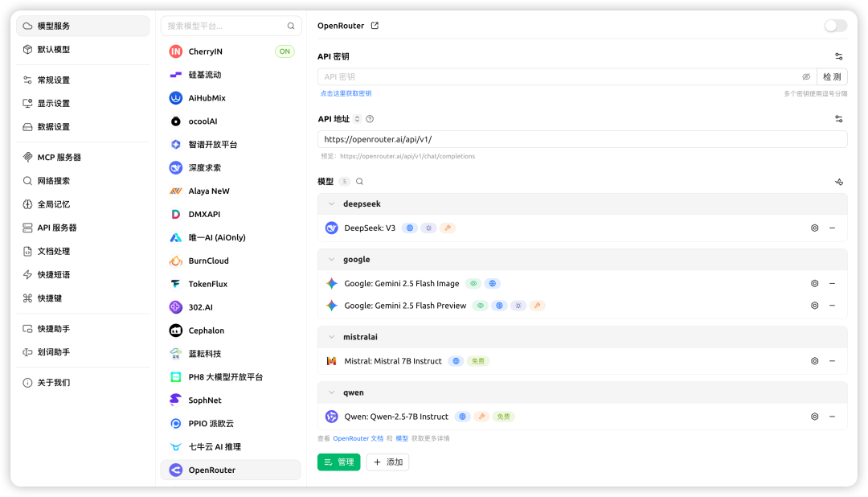
Task: Click the API address URL field
Action: coord(583,140)
